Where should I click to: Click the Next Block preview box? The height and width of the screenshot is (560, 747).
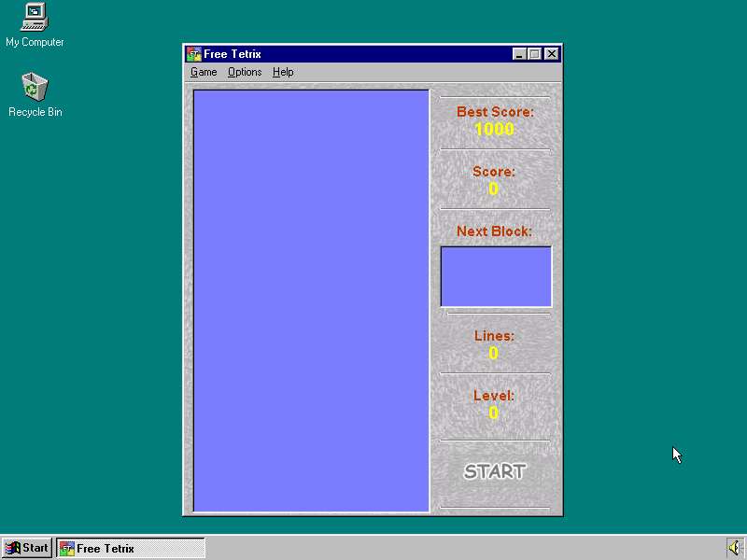[496, 276]
